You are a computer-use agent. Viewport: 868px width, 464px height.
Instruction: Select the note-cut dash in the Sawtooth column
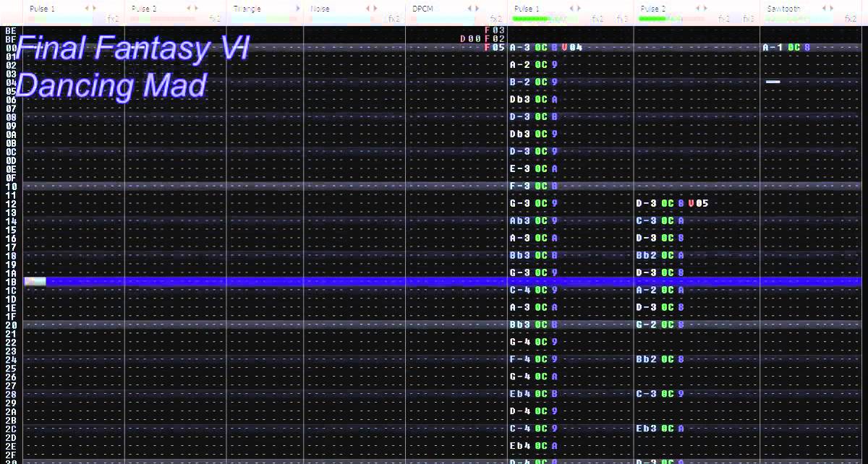pyautogui.click(x=773, y=82)
